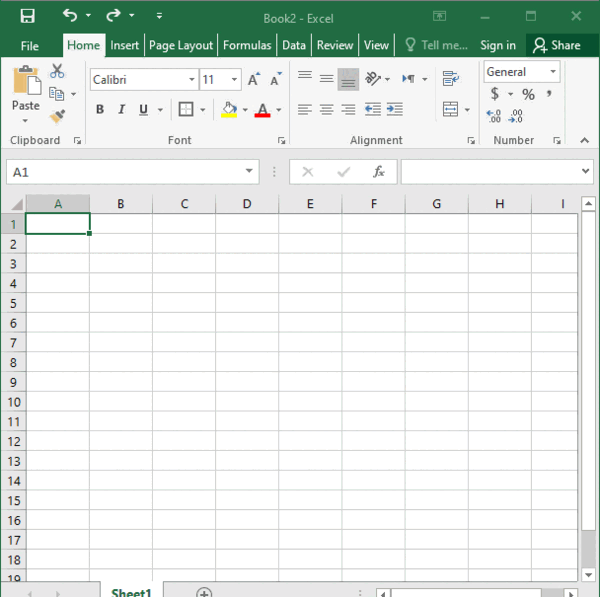Viewport: 600px width, 597px height.
Task: Click the Merge and Center icon
Action: click(x=450, y=109)
